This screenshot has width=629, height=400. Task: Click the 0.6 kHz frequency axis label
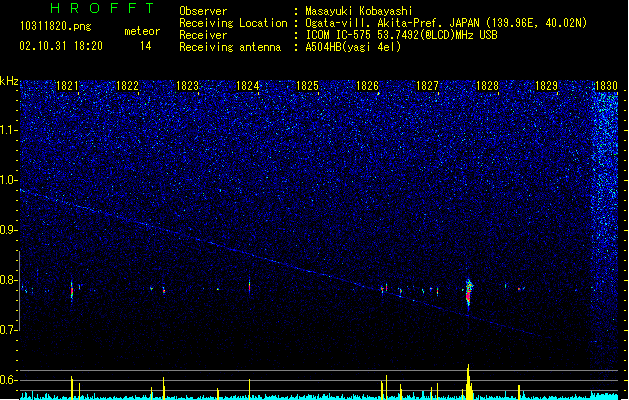(x=9, y=380)
